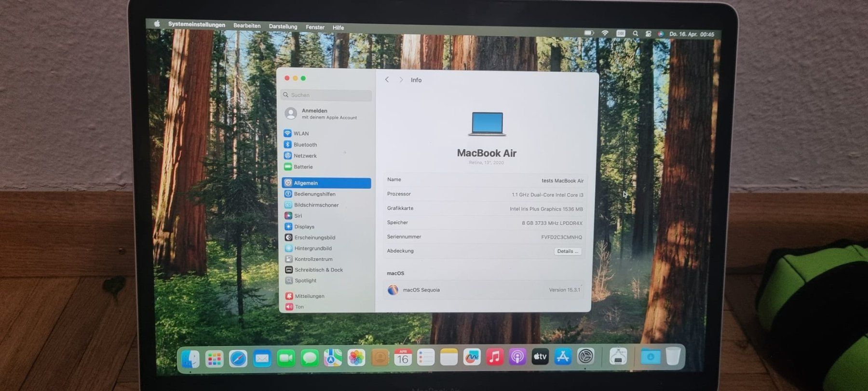Click the macOS Sequoia row
868x391 pixels.
point(484,290)
